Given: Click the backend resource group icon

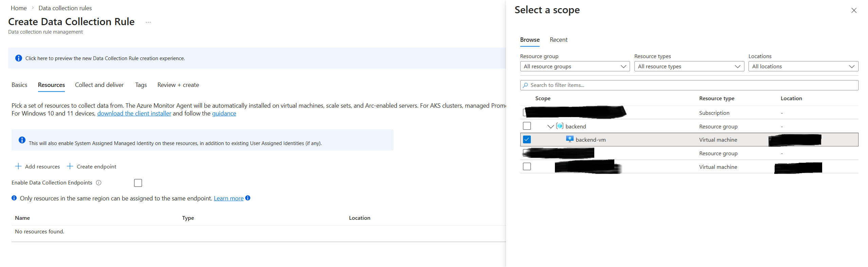Looking at the screenshot, I should (560, 126).
